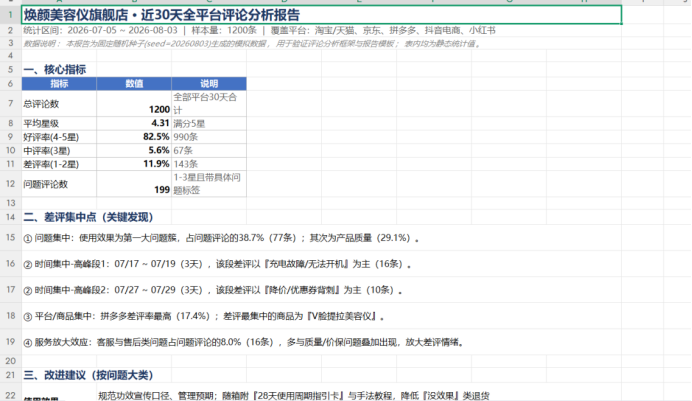Select the '说明' table header cell
This screenshot has width=692, height=401.
click(209, 84)
